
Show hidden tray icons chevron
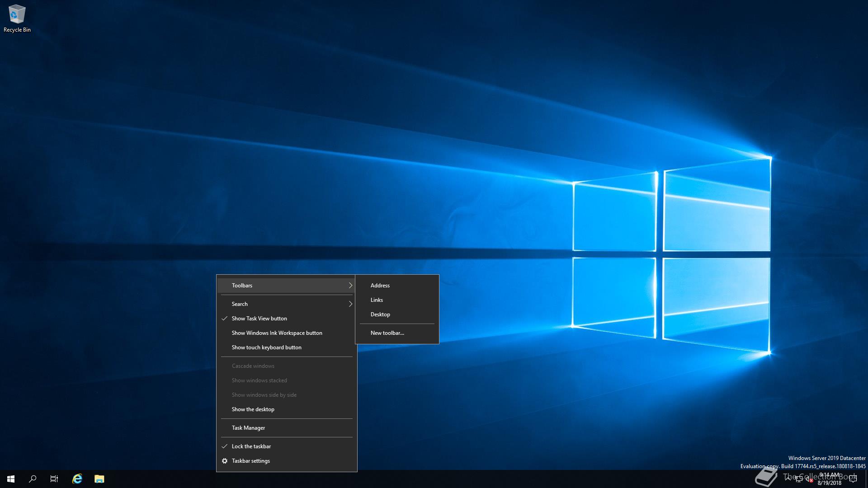(788, 479)
